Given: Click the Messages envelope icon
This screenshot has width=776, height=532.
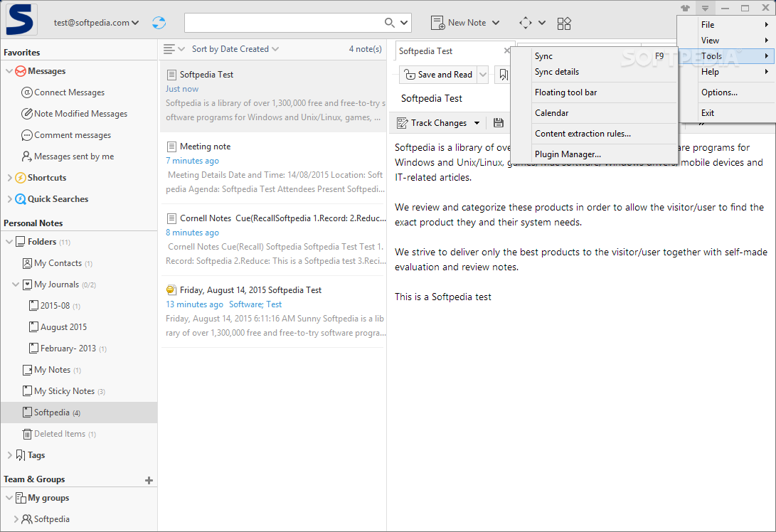Looking at the screenshot, I should coord(21,71).
